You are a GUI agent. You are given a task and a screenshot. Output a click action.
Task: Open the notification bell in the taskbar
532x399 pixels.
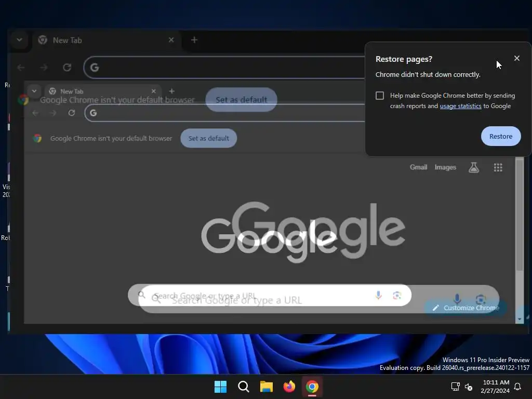point(517,387)
